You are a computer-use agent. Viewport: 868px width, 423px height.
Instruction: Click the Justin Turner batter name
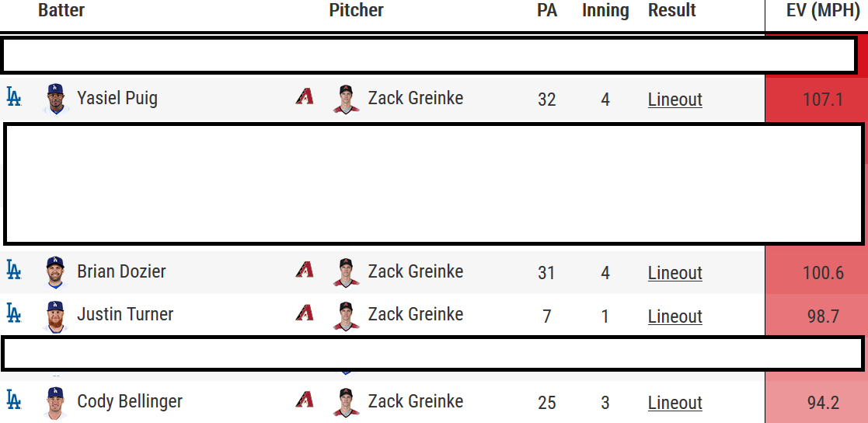point(125,315)
